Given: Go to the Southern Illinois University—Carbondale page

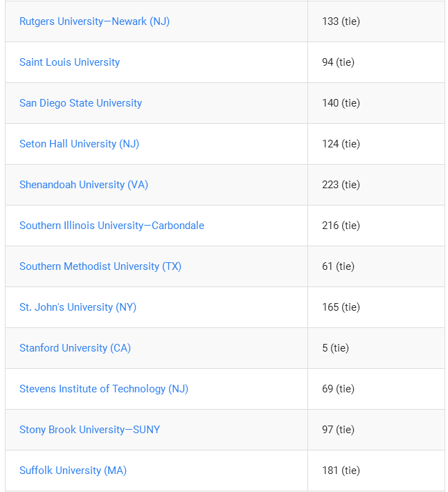Looking at the screenshot, I should coord(111,226).
